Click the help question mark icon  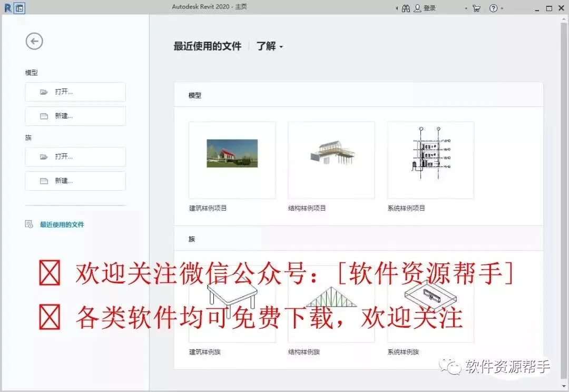(493, 8)
